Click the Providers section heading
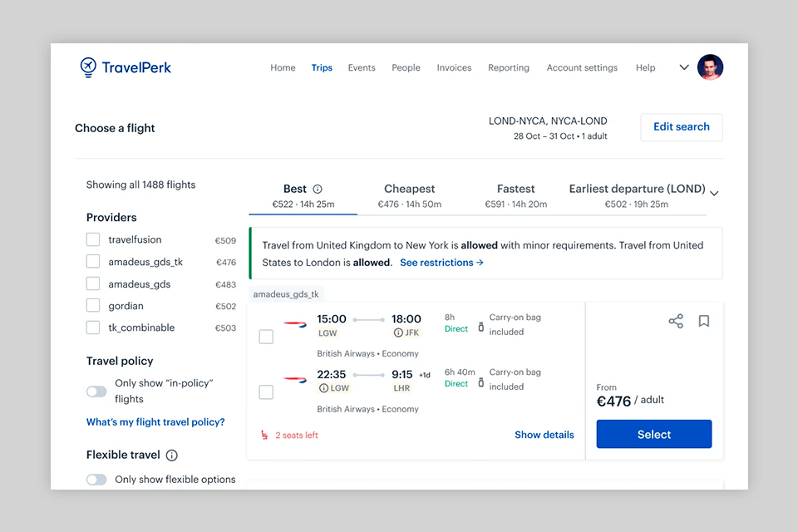 click(x=111, y=218)
